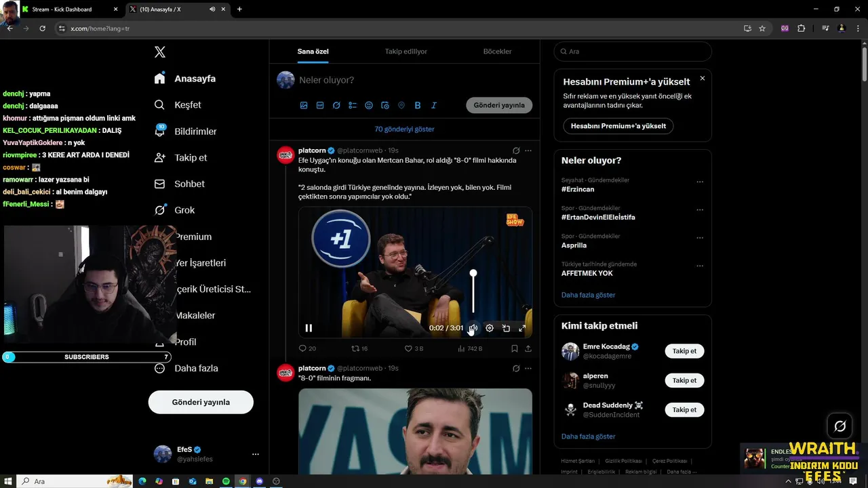
Task: Enter video fullscreen
Action: pyautogui.click(x=522, y=328)
